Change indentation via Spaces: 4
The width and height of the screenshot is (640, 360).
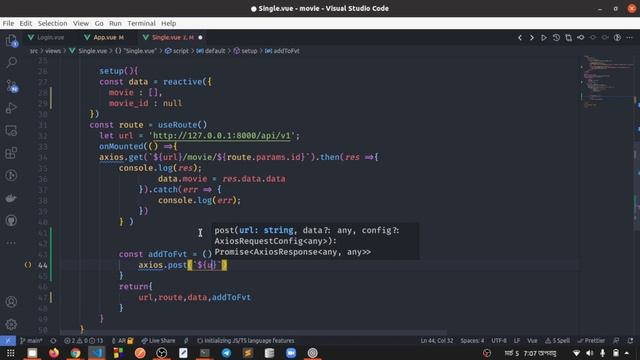click(x=472, y=340)
